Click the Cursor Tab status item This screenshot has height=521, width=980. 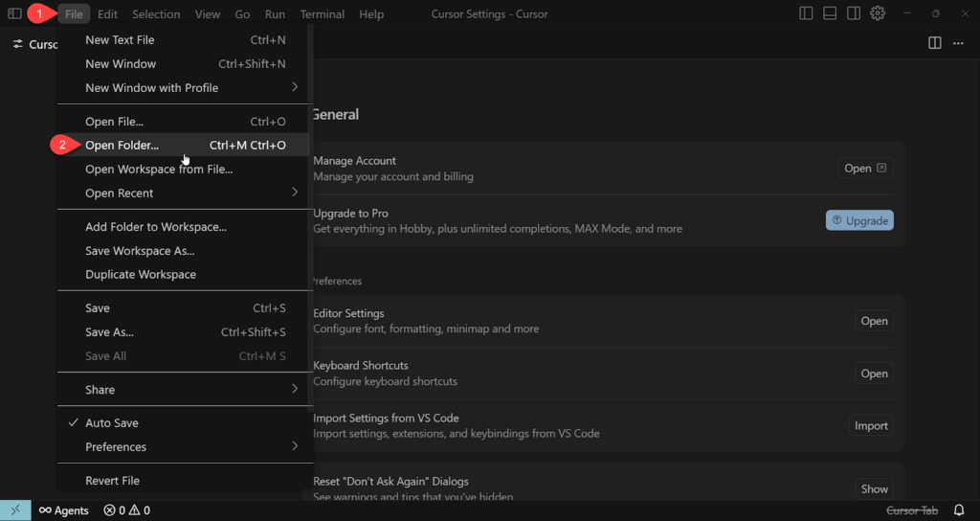[x=912, y=510]
